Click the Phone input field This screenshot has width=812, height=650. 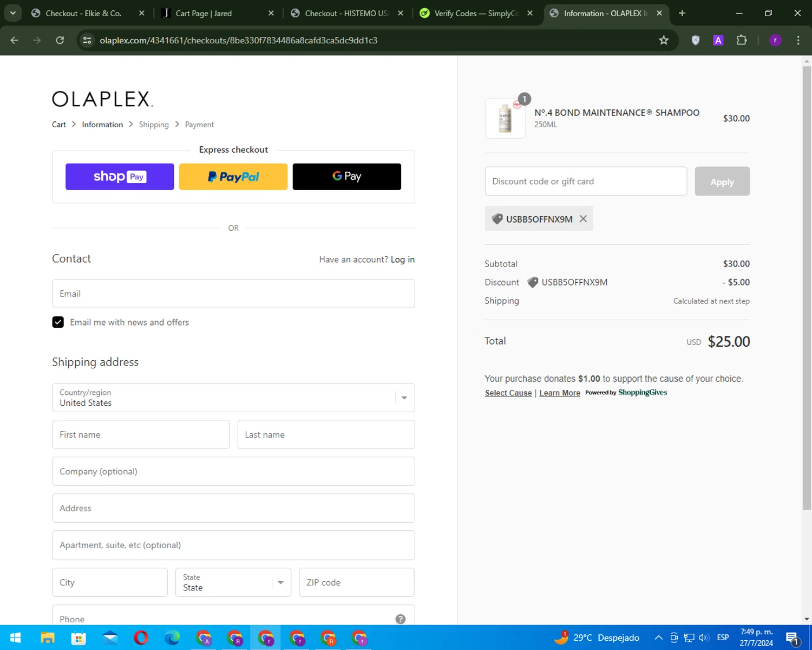pyautogui.click(x=233, y=615)
